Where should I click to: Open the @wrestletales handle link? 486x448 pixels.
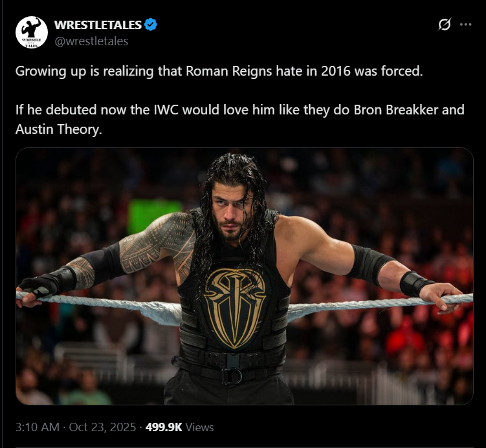click(91, 41)
